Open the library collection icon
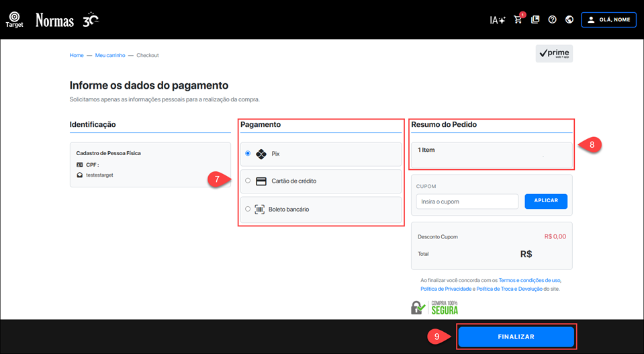 pyautogui.click(x=535, y=19)
